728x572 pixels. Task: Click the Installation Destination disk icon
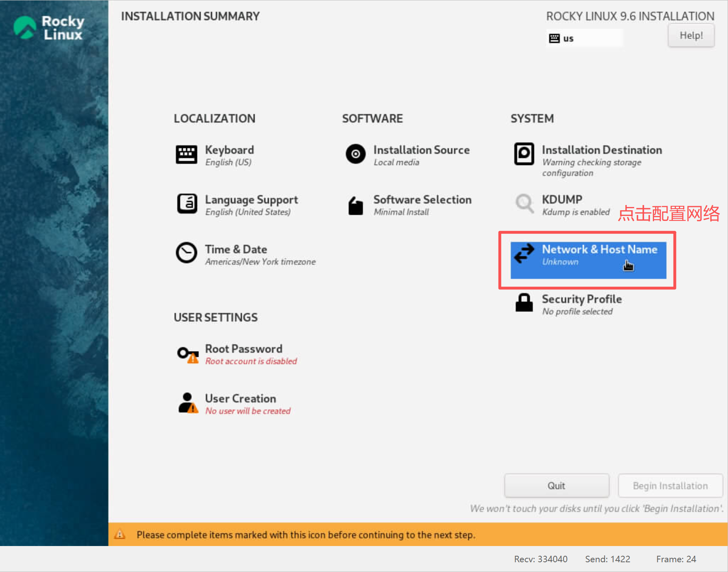524,154
